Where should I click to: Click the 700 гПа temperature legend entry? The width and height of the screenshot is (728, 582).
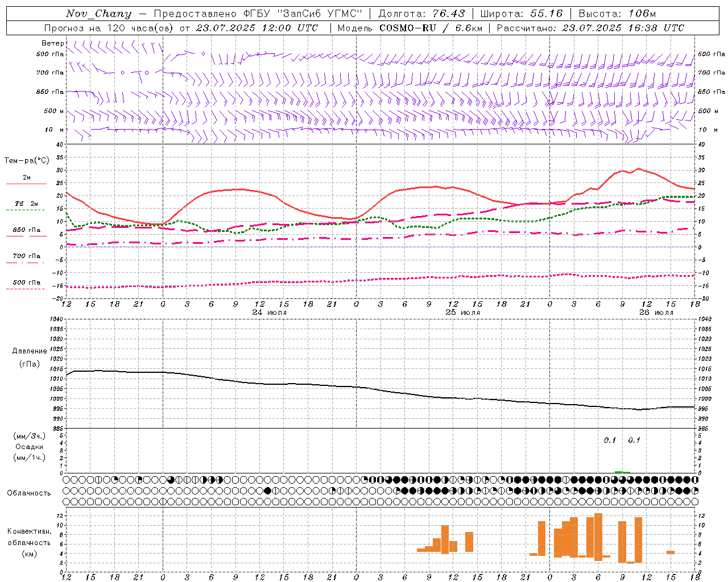click(26, 256)
